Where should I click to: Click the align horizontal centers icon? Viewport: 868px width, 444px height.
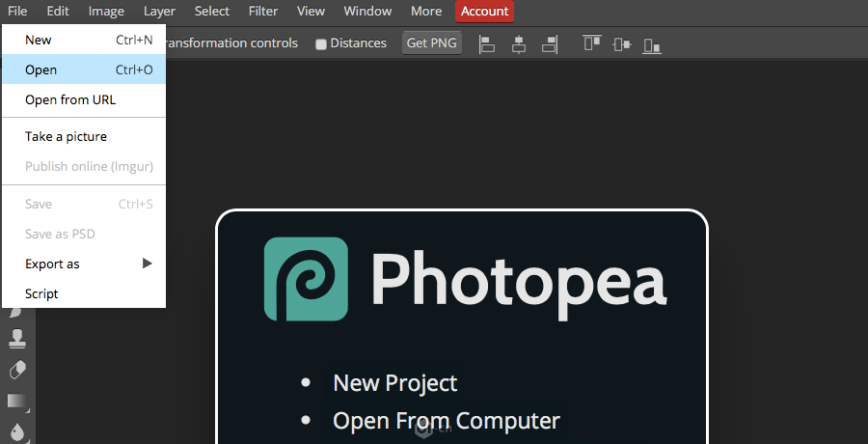pyautogui.click(x=519, y=43)
